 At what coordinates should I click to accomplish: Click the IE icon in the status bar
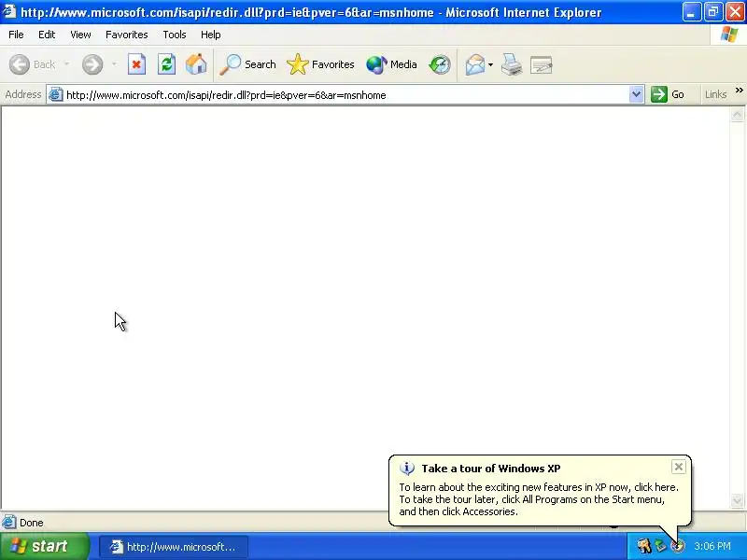pos(9,523)
